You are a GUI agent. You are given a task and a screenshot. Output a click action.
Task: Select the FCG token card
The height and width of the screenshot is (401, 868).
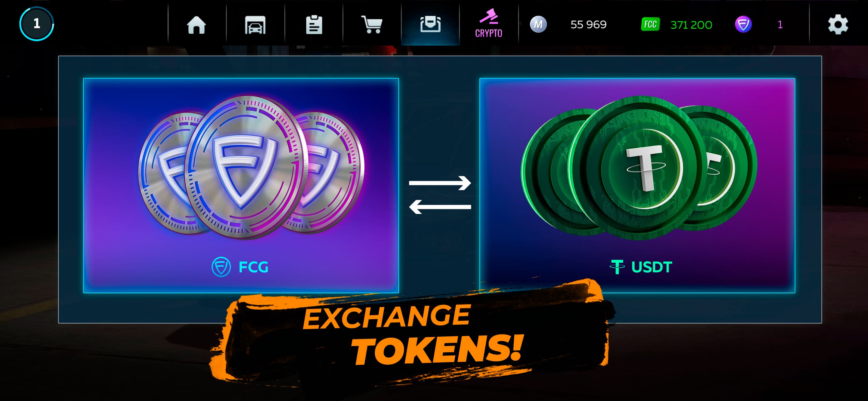pyautogui.click(x=241, y=186)
